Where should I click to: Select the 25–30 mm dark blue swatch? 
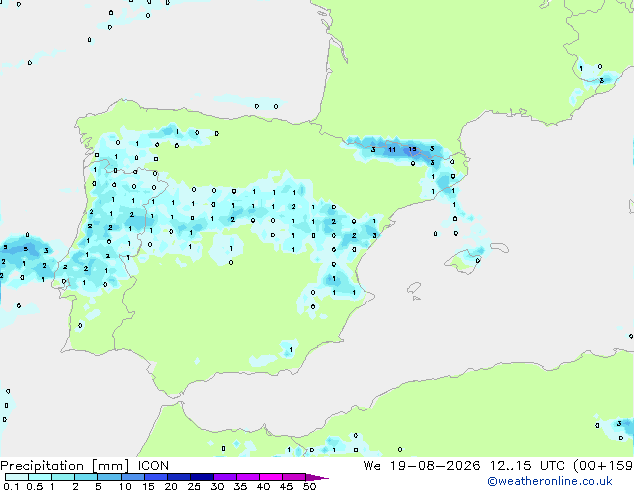[201, 477]
